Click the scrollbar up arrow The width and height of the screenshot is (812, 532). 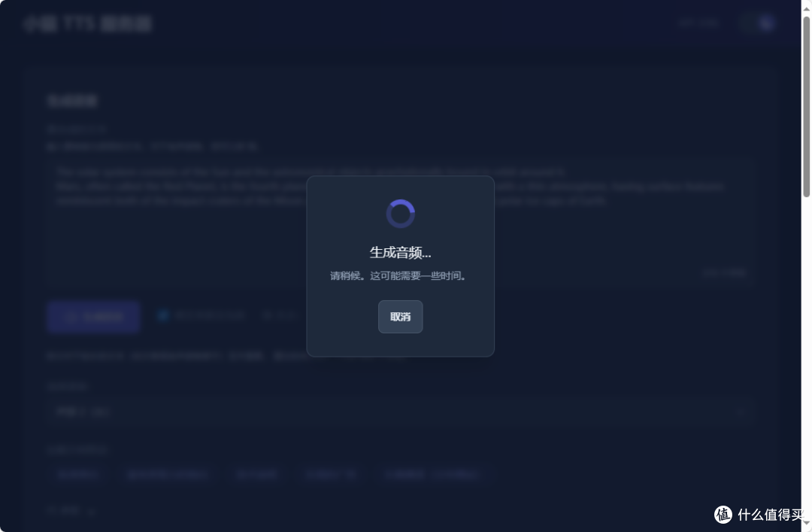pos(806,8)
